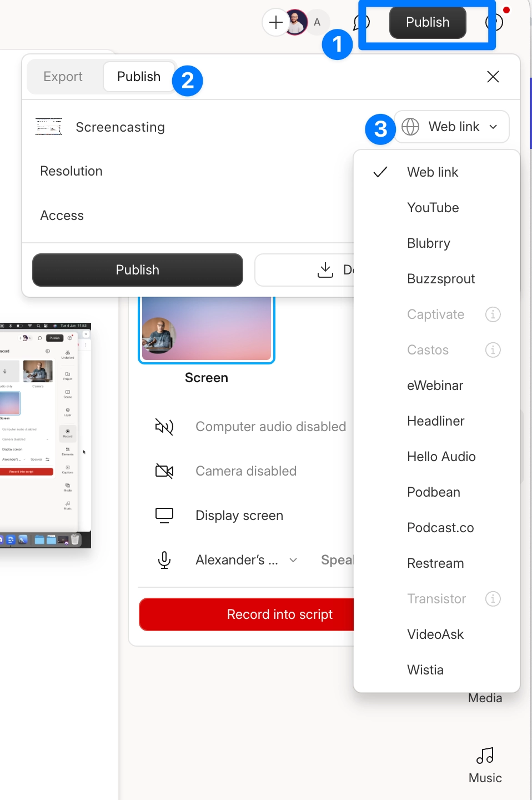The image size is (532, 800).
Task: Switch to the Publish tab
Action: pos(139,77)
